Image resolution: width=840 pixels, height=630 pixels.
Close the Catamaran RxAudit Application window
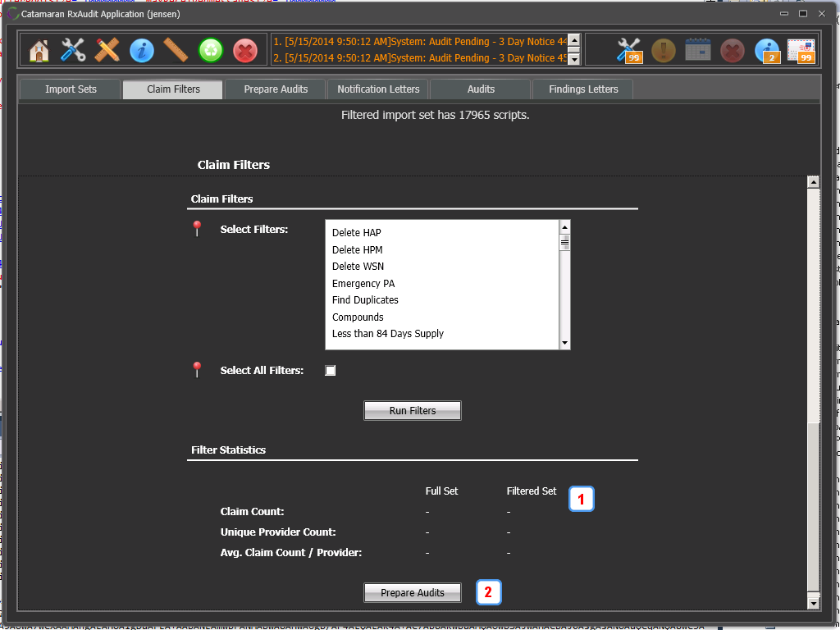[822, 14]
